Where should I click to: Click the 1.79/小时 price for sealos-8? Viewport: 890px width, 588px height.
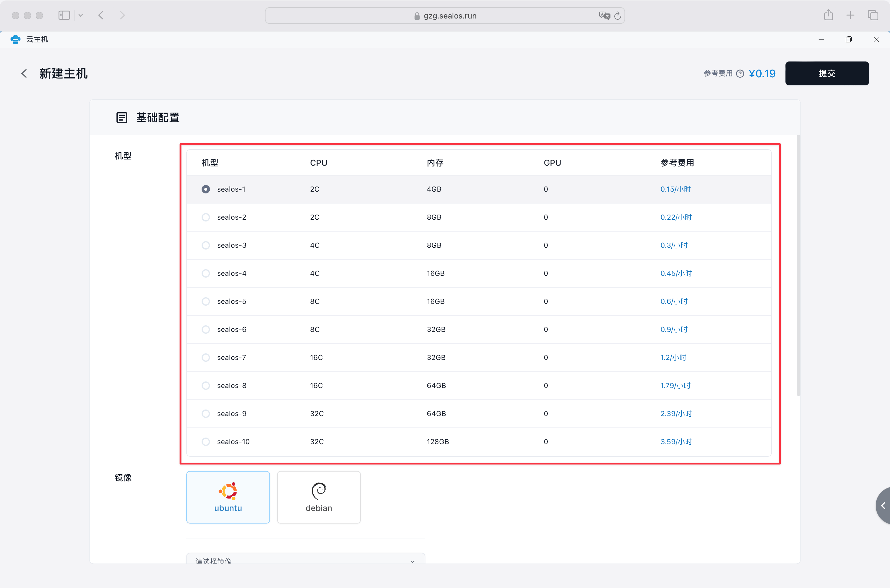675,386
